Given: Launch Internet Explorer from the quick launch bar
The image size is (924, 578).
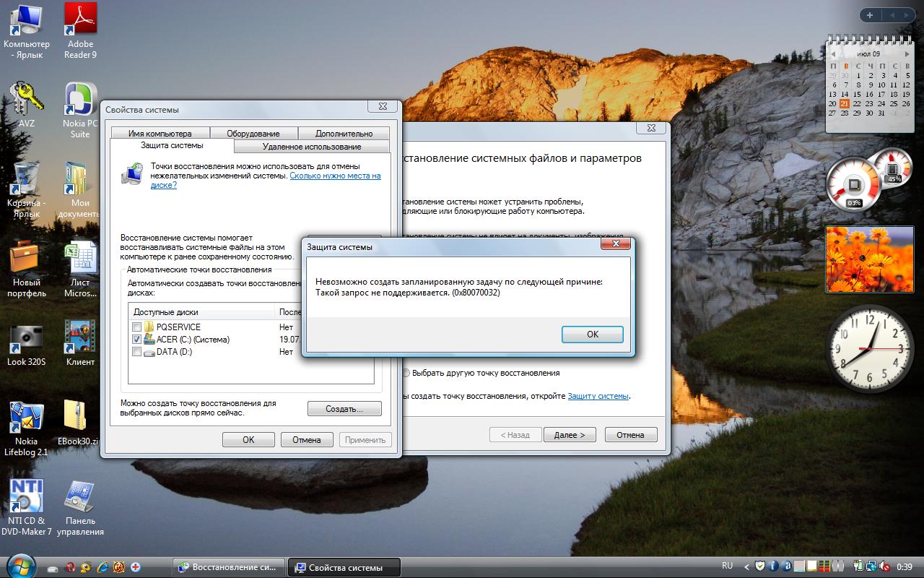Looking at the screenshot, I should [103, 567].
